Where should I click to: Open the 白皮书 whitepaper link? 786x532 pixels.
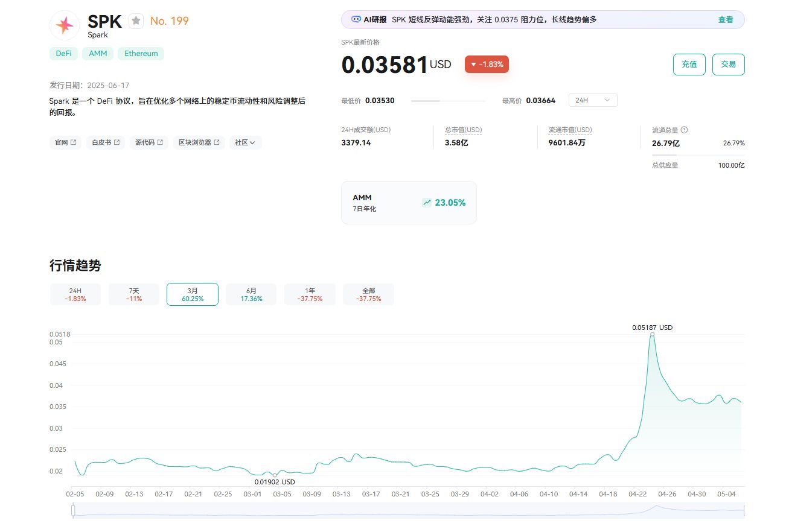[106, 142]
